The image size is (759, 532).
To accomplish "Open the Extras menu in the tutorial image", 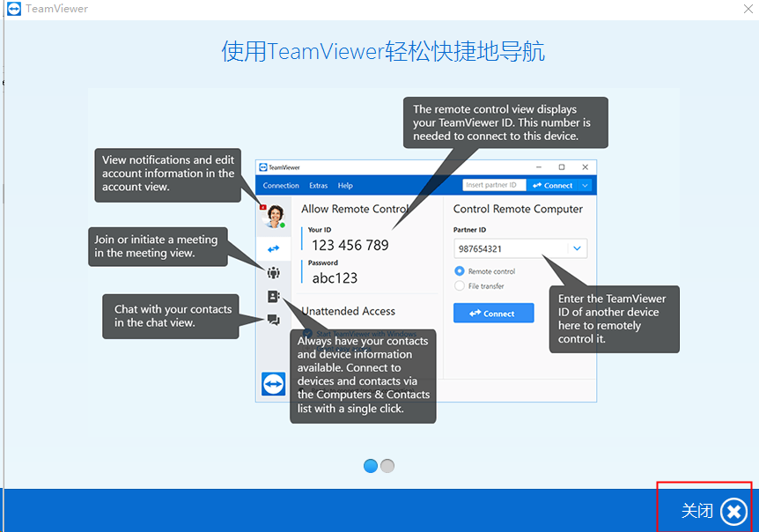I will 319,185.
